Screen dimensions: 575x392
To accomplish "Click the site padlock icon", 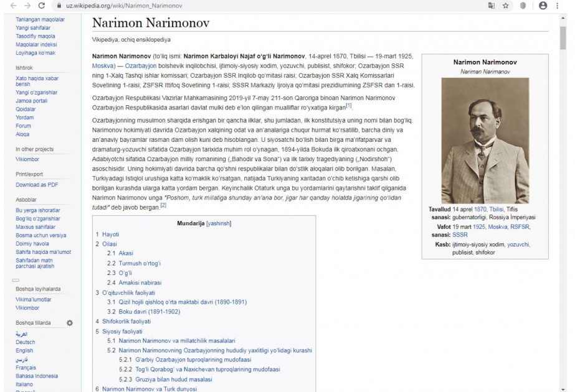I will coord(59,6).
